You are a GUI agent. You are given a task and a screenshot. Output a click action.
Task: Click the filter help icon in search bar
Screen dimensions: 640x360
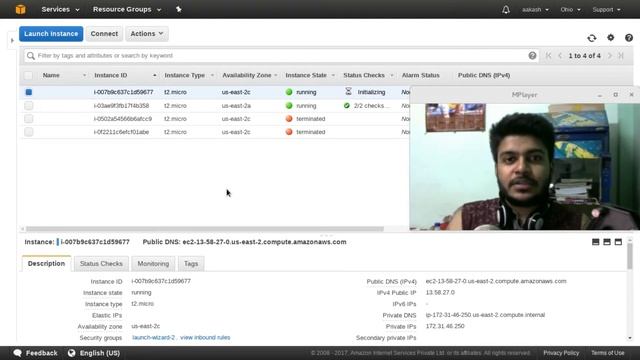pyautogui.click(x=532, y=56)
